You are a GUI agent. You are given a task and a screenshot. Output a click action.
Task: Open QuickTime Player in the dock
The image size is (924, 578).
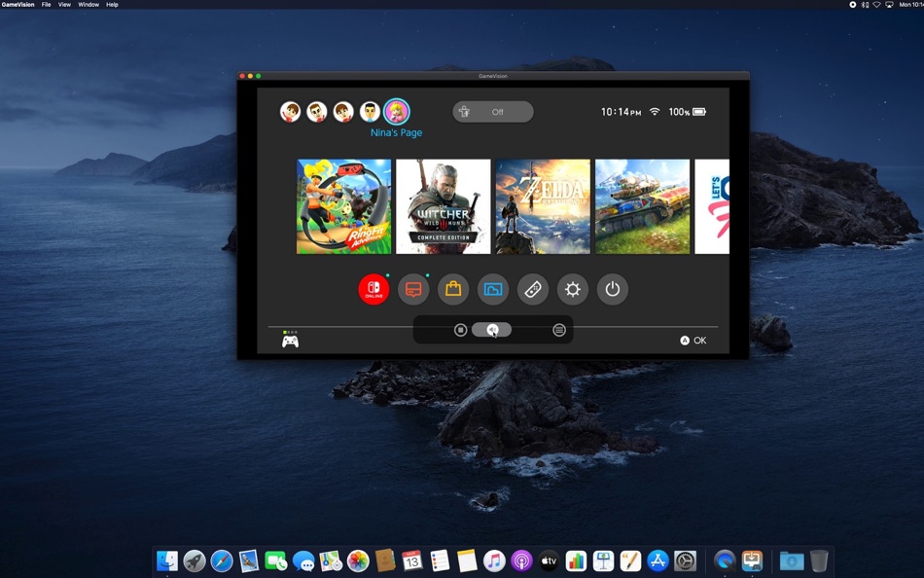725,560
